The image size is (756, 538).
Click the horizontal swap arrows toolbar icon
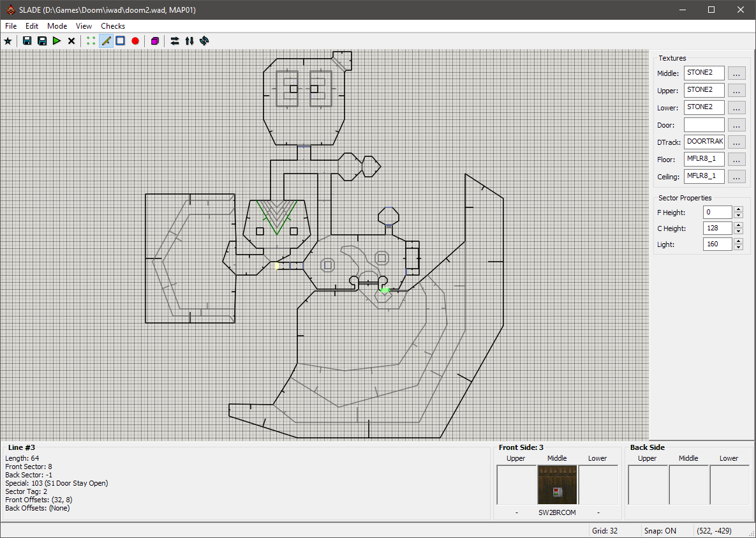click(x=175, y=41)
